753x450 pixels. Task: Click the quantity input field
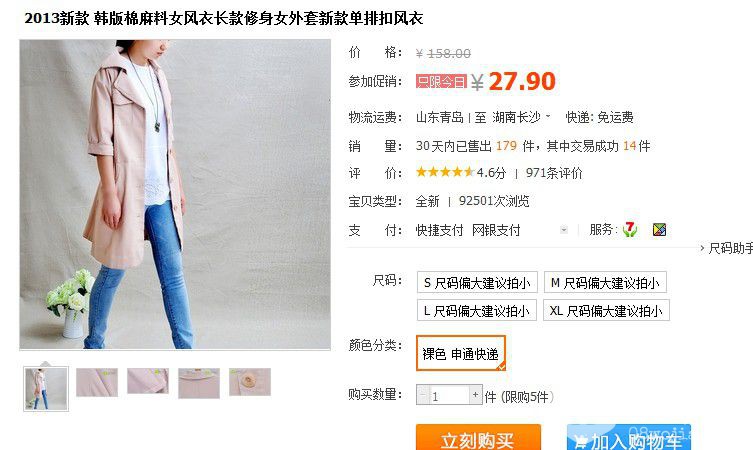pos(449,395)
